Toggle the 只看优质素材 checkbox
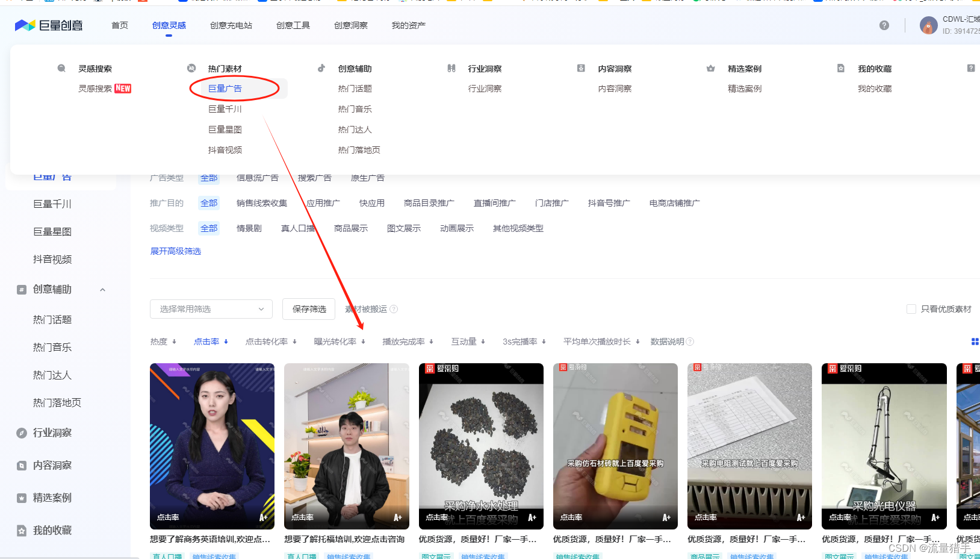Image resolution: width=980 pixels, height=559 pixels. [x=911, y=309]
